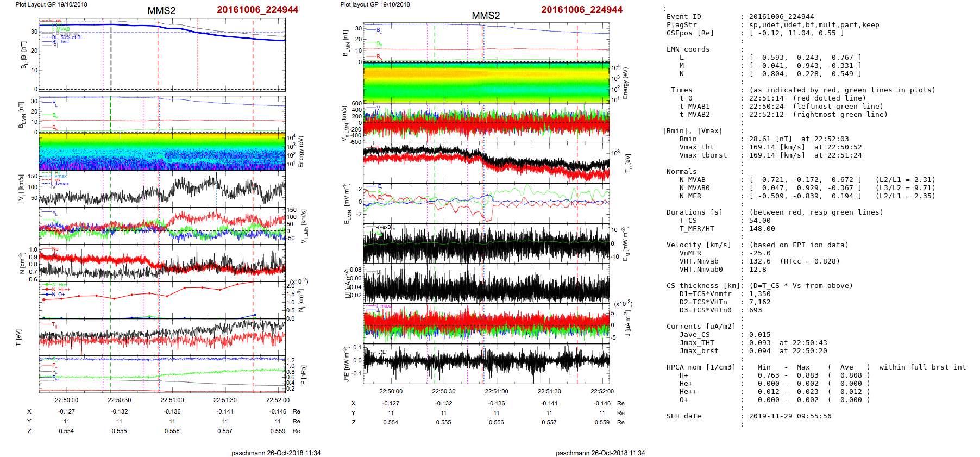The width and height of the screenshot is (980, 457).
Task: Click the 22:51:00 tick label under left plot
Action: click(x=172, y=400)
